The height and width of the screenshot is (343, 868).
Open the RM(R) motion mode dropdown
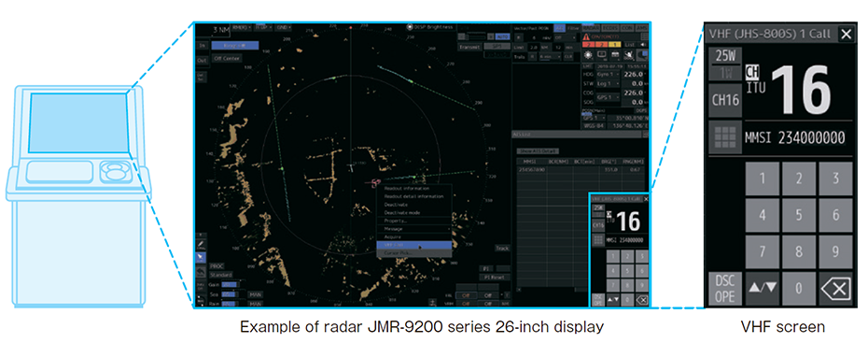(242, 28)
